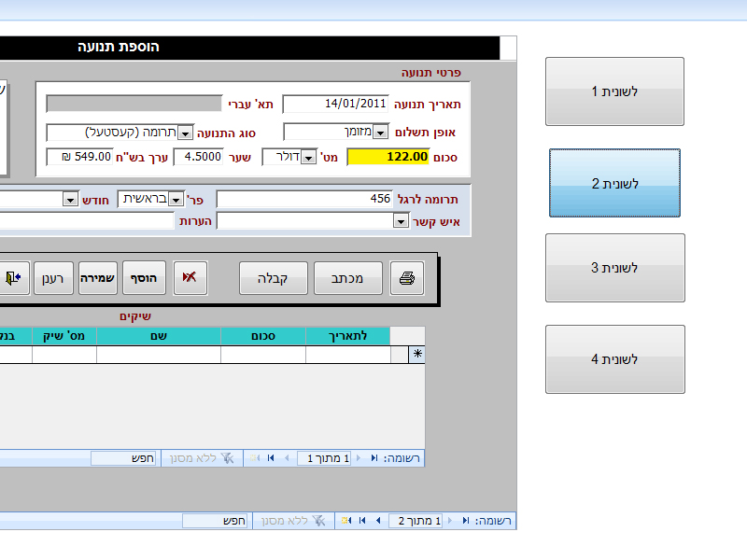
Task: Click the פרטי תנועה section label
Action: coord(431,73)
